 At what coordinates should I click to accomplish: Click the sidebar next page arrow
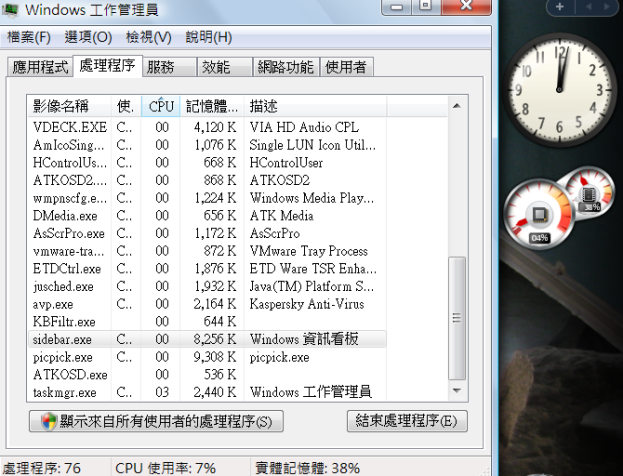pos(606,6)
